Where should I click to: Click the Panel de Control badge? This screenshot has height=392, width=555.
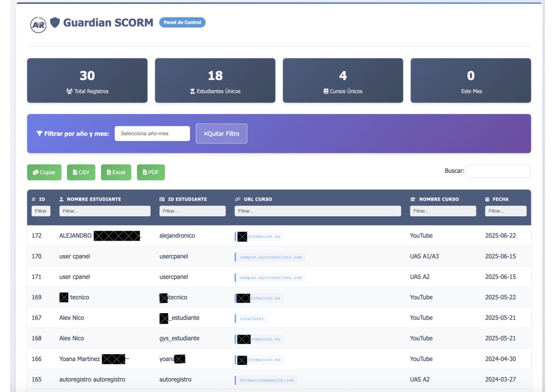182,22
